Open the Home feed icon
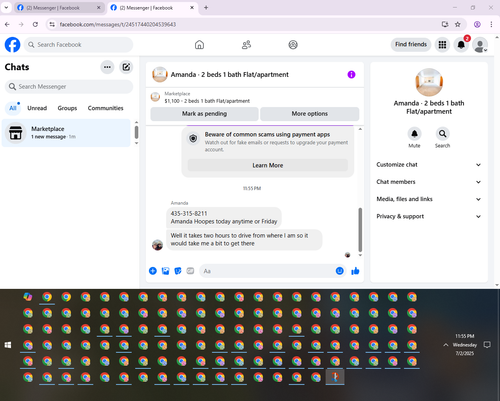Image resolution: width=500 pixels, height=401 pixels. coord(199,45)
